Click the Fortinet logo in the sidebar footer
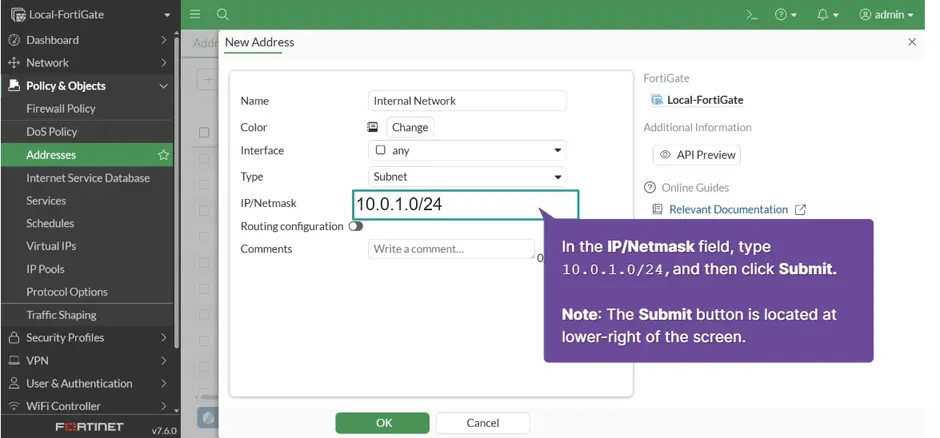 89,427
